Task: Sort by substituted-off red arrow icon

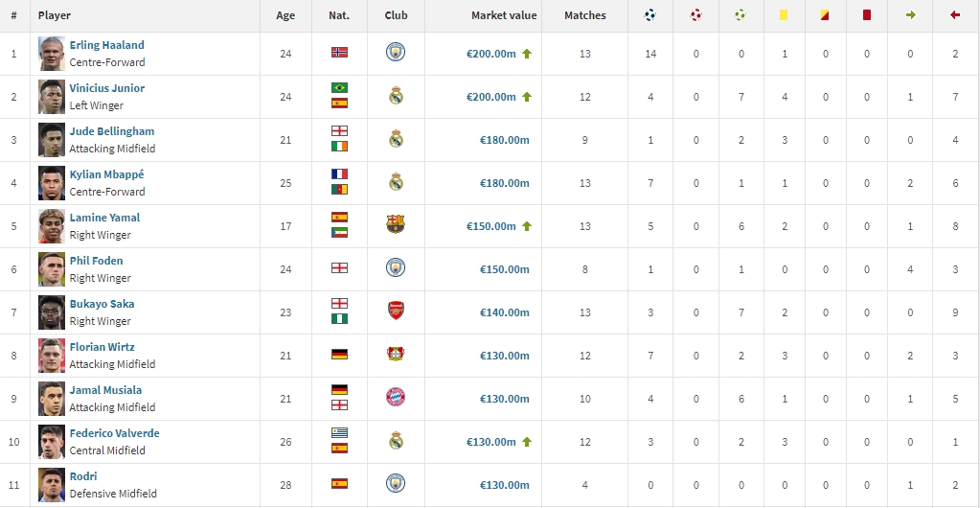Action: (x=954, y=15)
